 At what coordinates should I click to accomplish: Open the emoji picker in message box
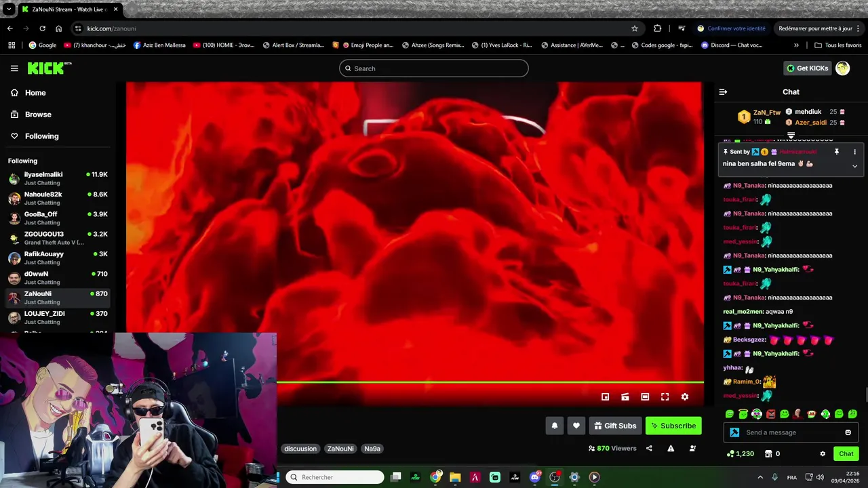(848, 432)
